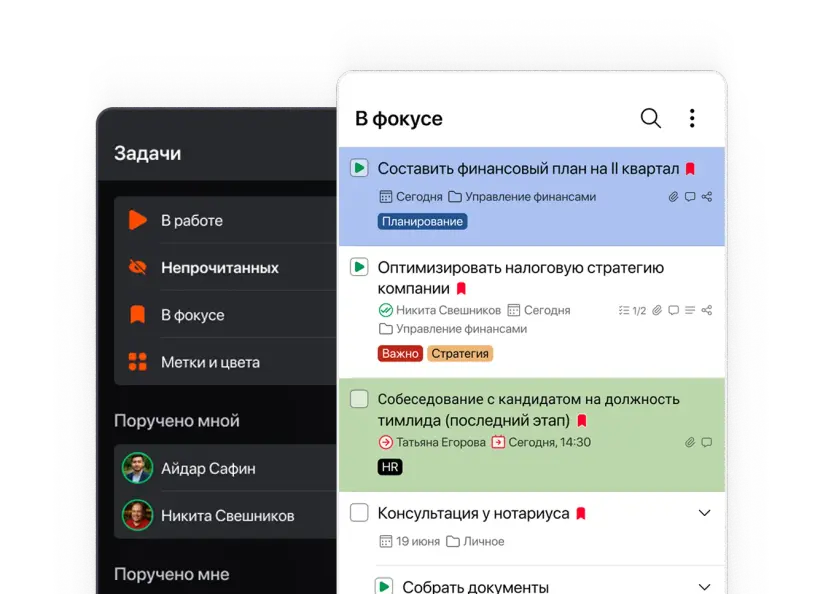Click the paperclip icon on the financial plan task
The height and width of the screenshot is (594, 823).
pyautogui.click(x=672, y=197)
